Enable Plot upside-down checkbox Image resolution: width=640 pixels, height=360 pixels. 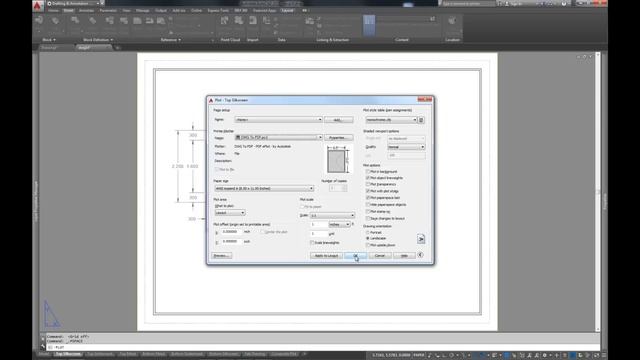tap(368, 245)
